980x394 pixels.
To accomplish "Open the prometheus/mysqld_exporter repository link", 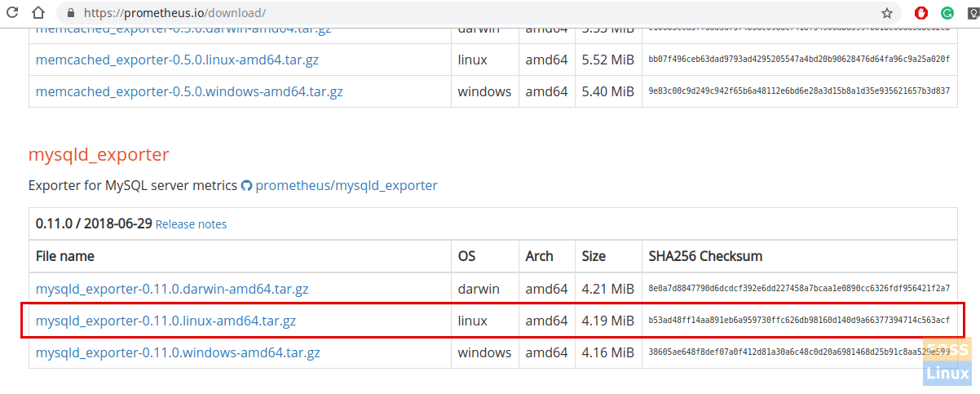I will (x=347, y=186).
